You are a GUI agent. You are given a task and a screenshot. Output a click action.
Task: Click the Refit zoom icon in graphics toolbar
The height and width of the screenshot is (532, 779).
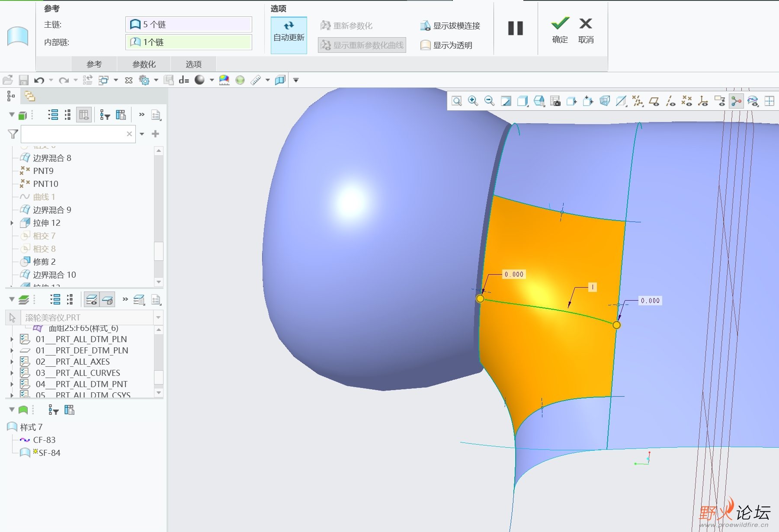click(457, 101)
